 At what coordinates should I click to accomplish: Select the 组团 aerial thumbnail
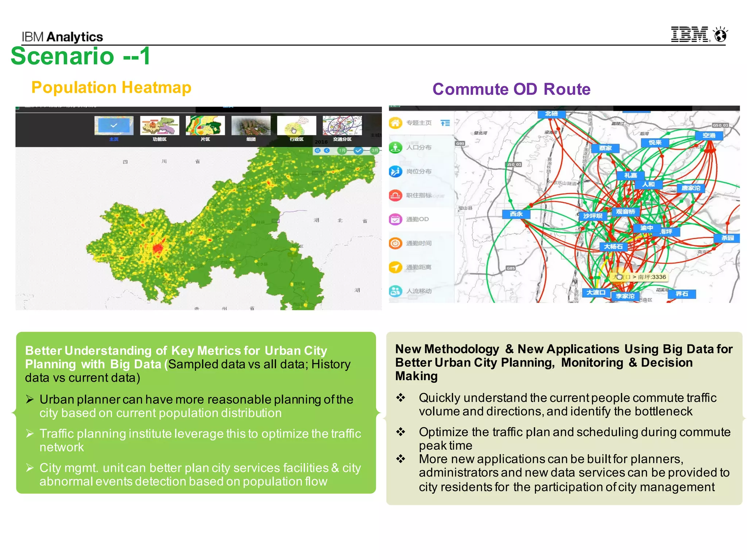(x=251, y=126)
